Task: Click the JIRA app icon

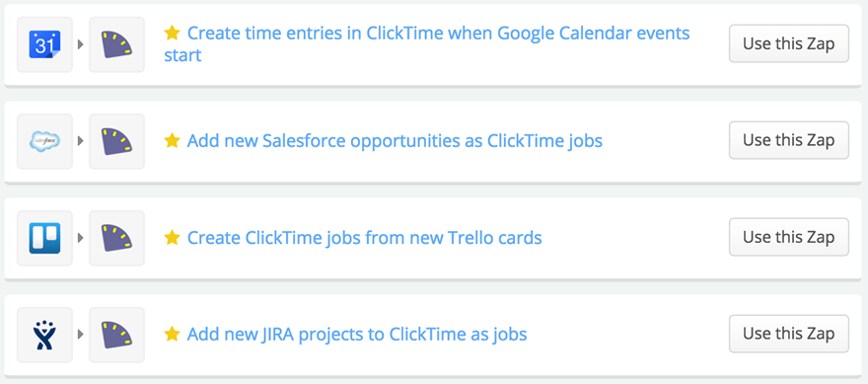Action: tap(44, 335)
